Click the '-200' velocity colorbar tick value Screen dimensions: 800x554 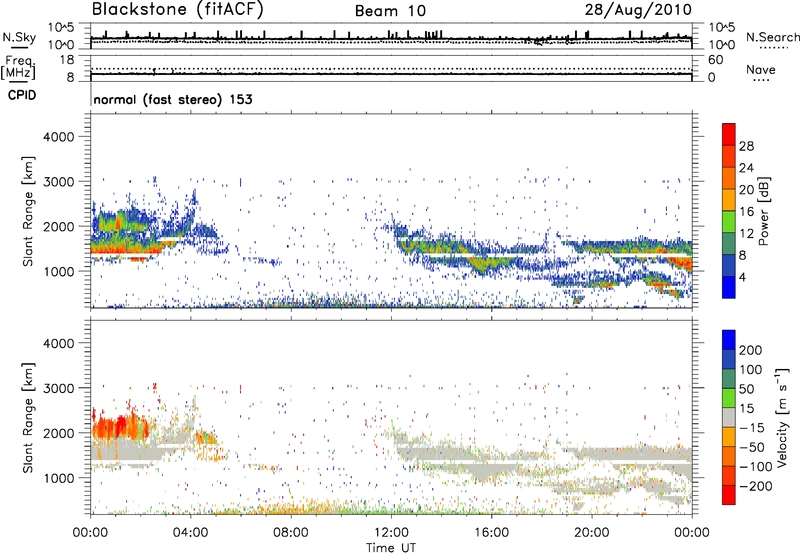pyautogui.click(x=754, y=486)
